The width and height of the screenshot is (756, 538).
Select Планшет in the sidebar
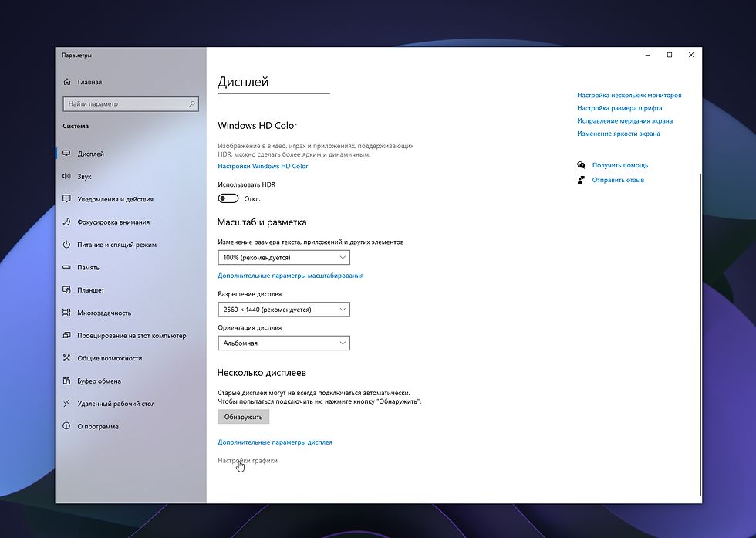point(91,290)
